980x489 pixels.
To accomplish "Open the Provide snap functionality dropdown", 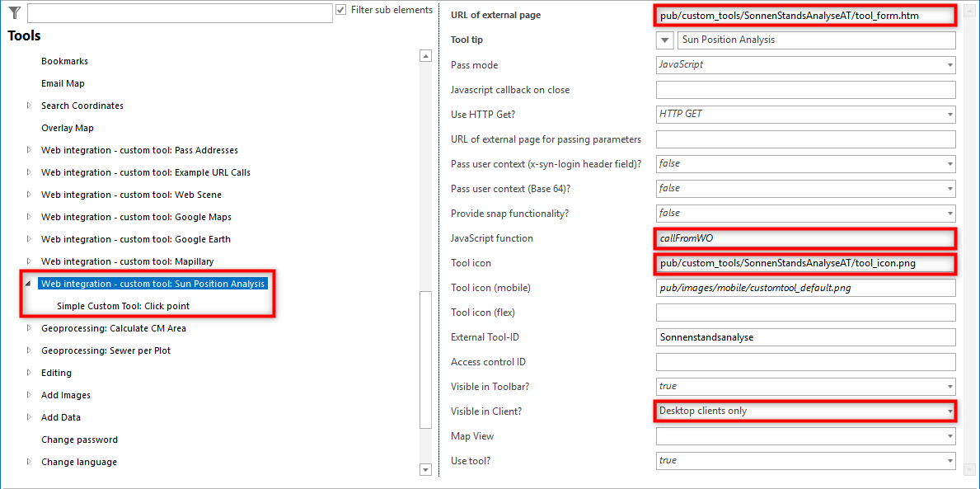I will [x=948, y=213].
